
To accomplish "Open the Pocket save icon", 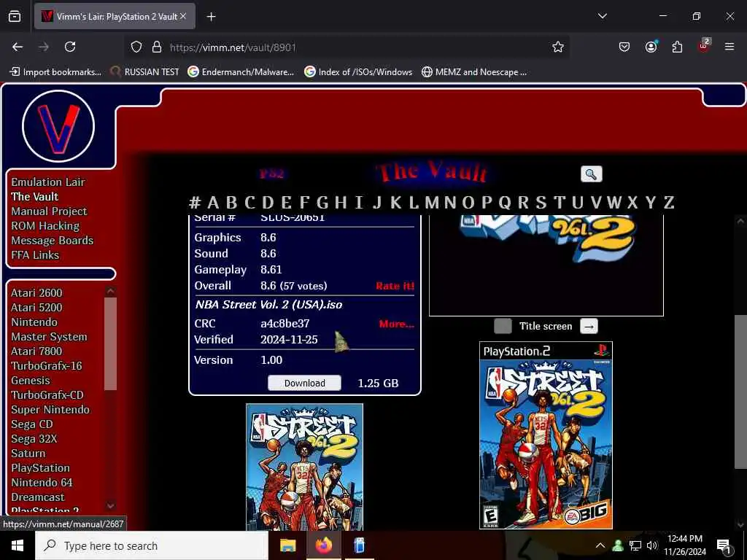I will (624, 47).
